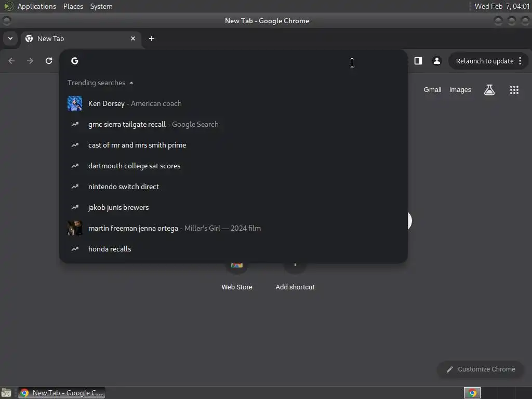
Task: Open the tab search dropdown arrow
Action: click(x=10, y=38)
